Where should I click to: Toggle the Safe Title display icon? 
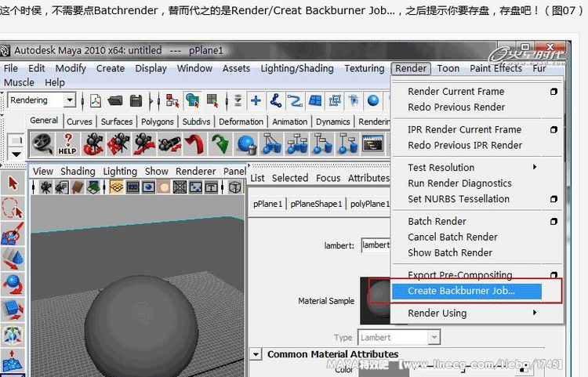[x=211, y=187]
